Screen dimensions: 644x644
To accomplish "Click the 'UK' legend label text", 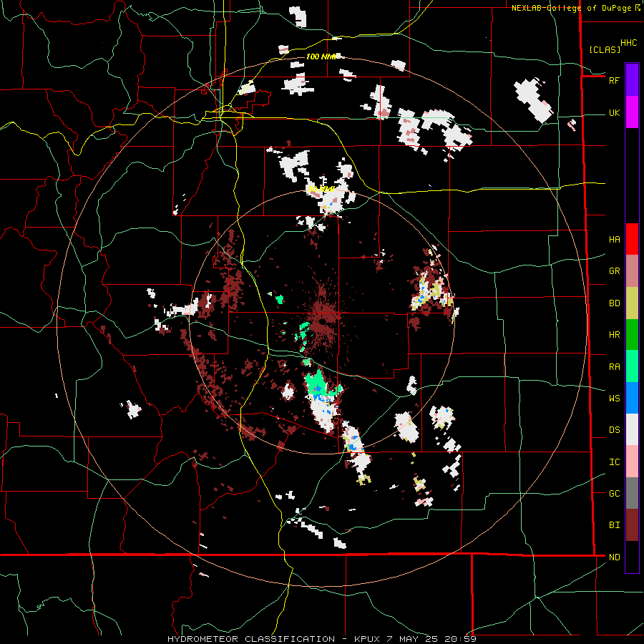I will (x=614, y=113).
